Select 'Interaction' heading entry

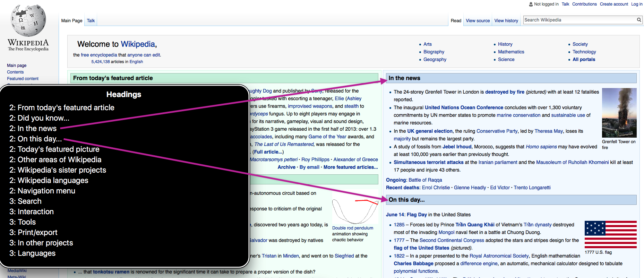point(31,212)
